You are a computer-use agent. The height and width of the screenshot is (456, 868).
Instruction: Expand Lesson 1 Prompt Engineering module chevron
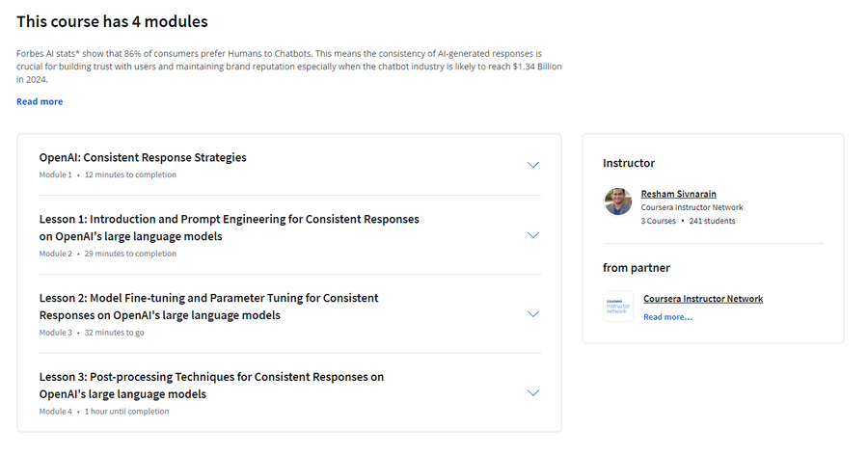[x=533, y=235]
